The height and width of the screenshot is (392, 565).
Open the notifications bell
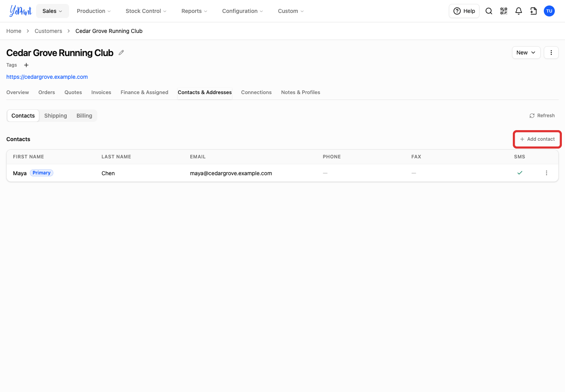tap(519, 11)
